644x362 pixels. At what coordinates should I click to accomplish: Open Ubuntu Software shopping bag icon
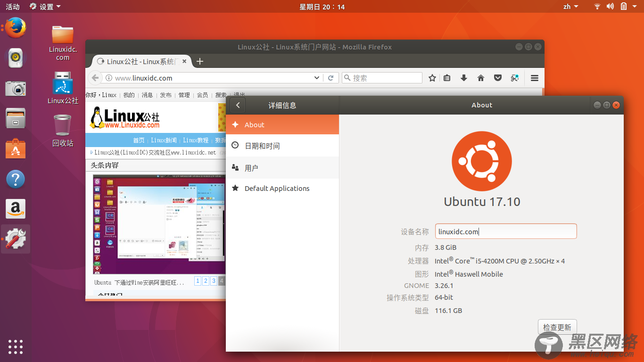(16, 148)
